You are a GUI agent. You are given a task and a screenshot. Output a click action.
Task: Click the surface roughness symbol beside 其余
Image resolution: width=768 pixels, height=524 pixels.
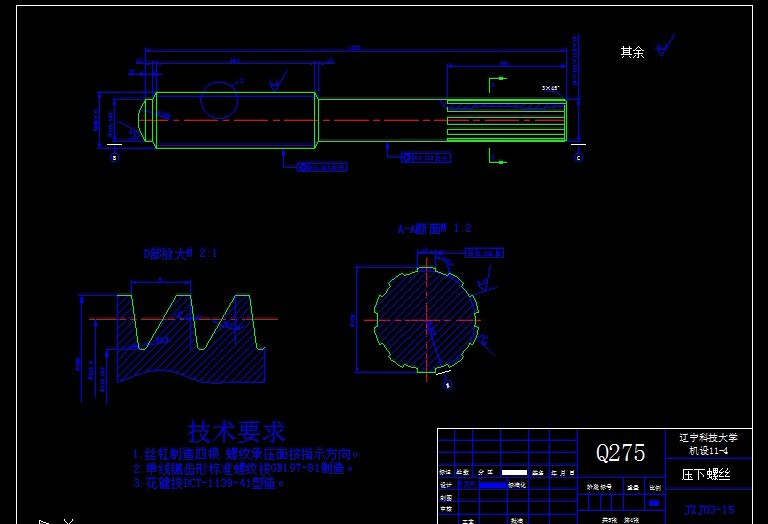coord(665,45)
